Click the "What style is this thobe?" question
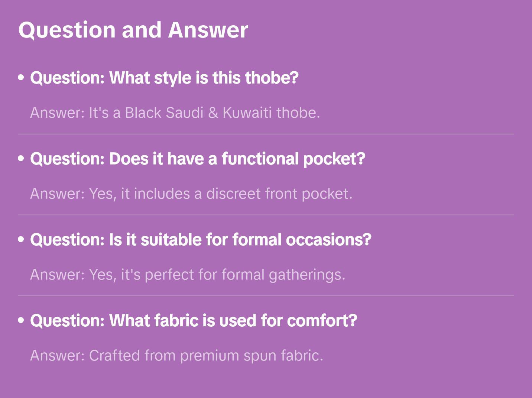The width and height of the screenshot is (532, 398). (x=164, y=78)
